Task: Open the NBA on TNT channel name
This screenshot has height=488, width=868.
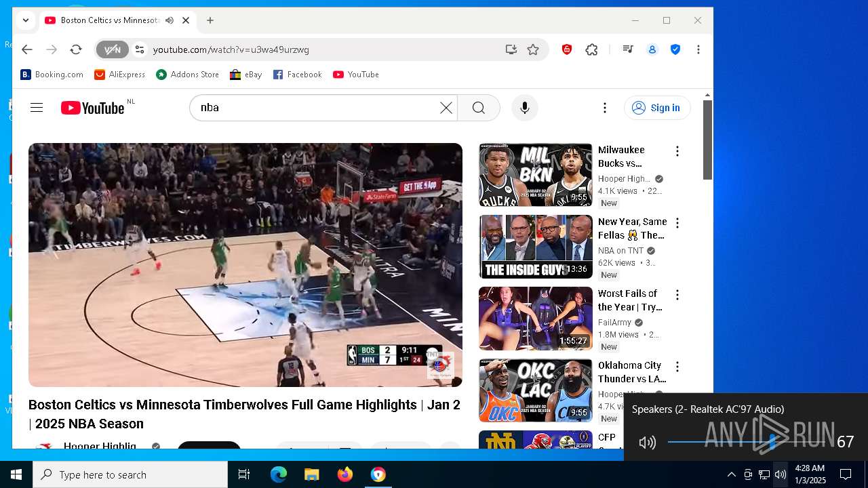Action: (x=620, y=251)
